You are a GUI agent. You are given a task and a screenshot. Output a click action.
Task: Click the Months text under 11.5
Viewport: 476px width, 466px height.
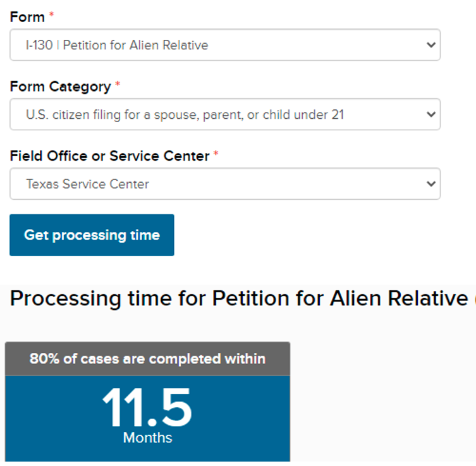click(147, 438)
